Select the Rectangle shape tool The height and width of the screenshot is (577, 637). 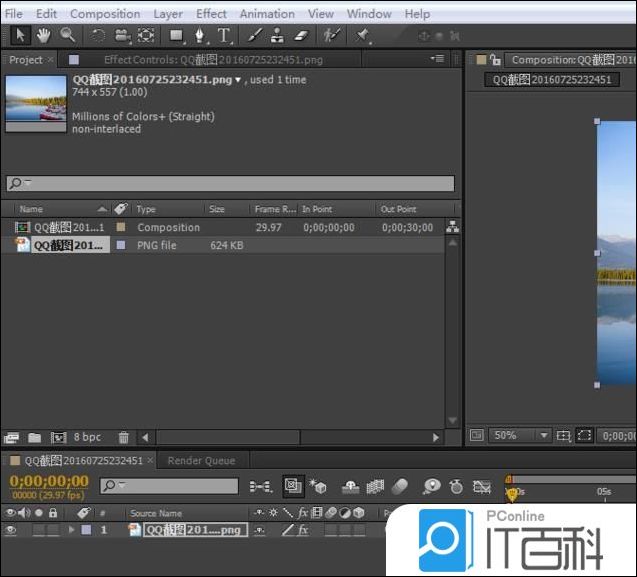pyautogui.click(x=176, y=35)
